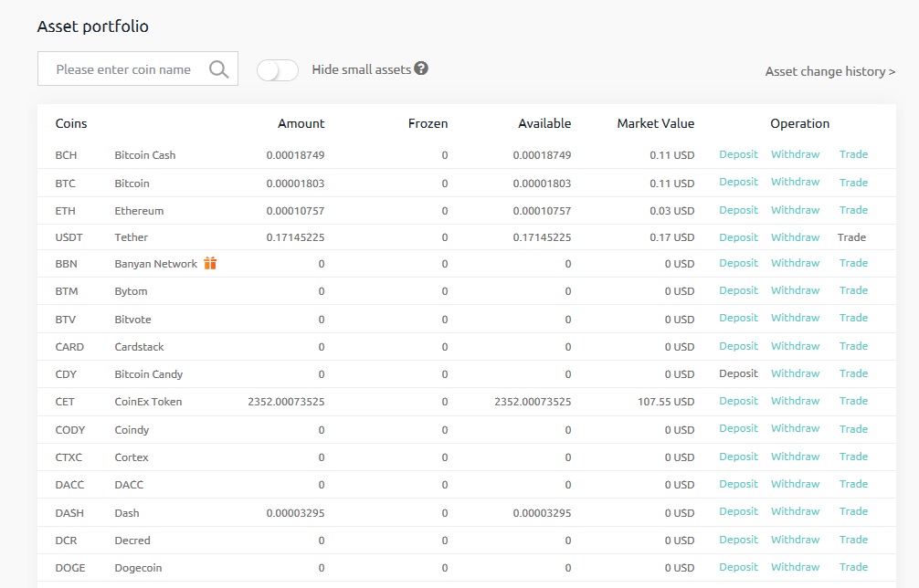Screen dimensions: 919x588
Task: Withdraw Bytom (BTM)
Action: [796, 290]
